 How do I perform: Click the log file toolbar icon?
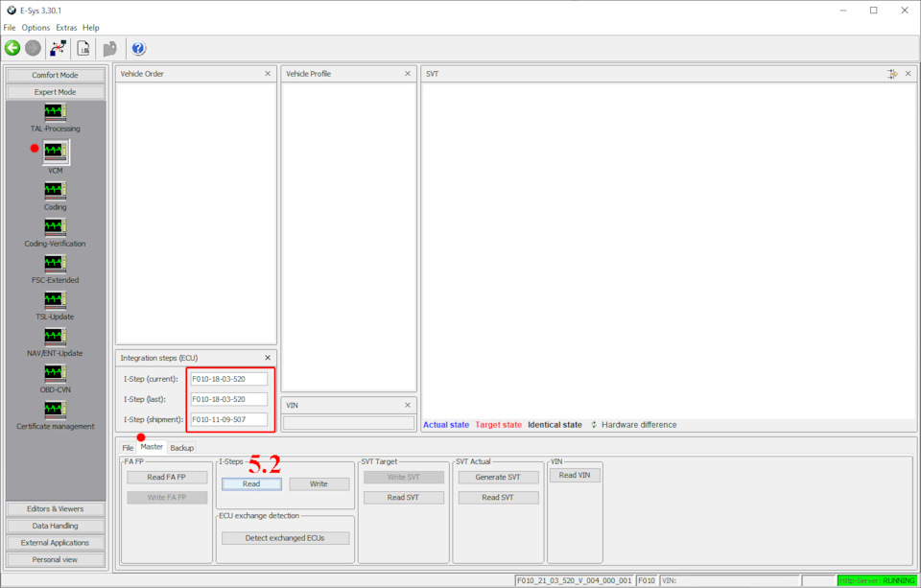point(84,48)
